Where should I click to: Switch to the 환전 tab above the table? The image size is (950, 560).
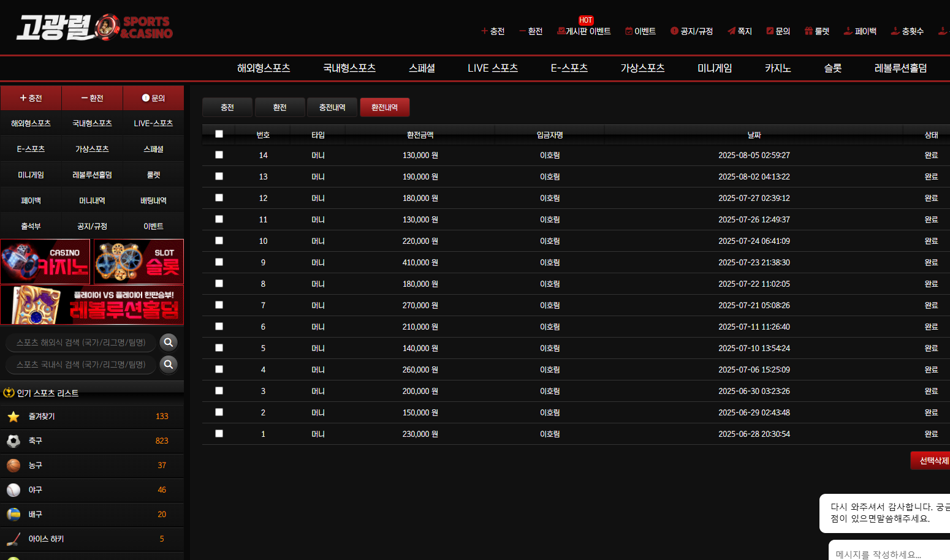pyautogui.click(x=279, y=107)
